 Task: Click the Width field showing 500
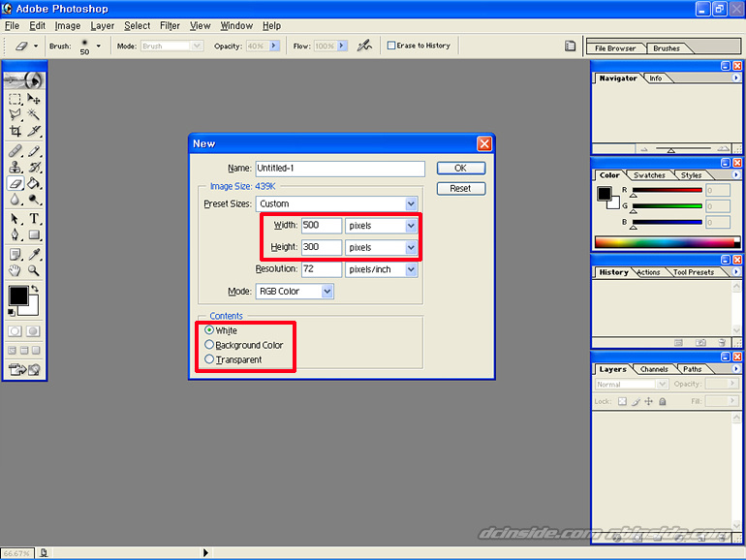(x=321, y=226)
